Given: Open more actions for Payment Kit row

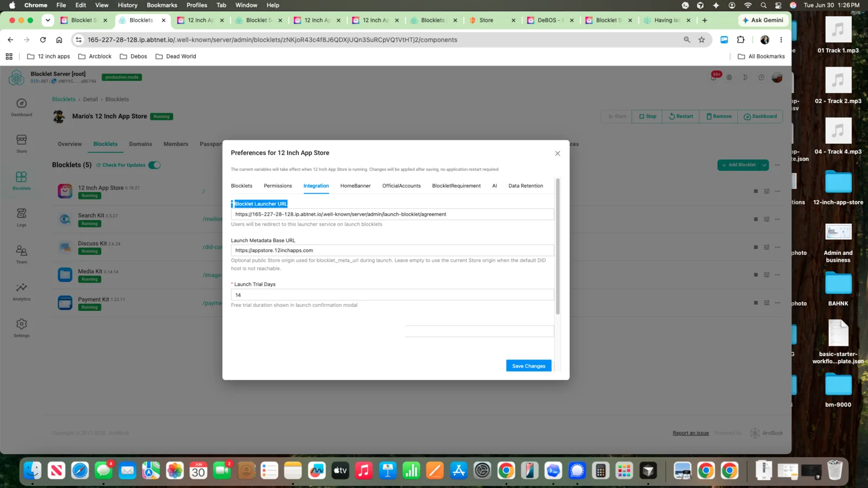Looking at the screenshot, I should coord(777,303).
